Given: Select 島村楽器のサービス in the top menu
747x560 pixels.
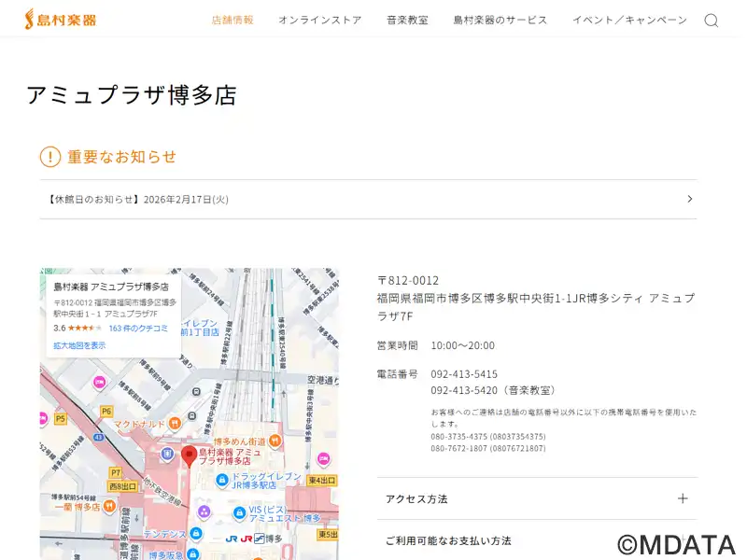Looking at the screenshot, I should (x=500, y=20).
